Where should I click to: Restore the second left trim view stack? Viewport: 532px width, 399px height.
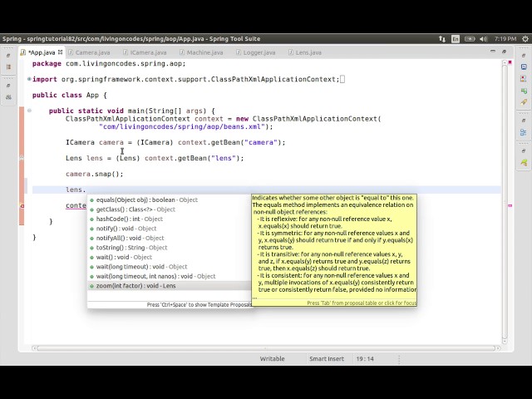tap(8, 86)
